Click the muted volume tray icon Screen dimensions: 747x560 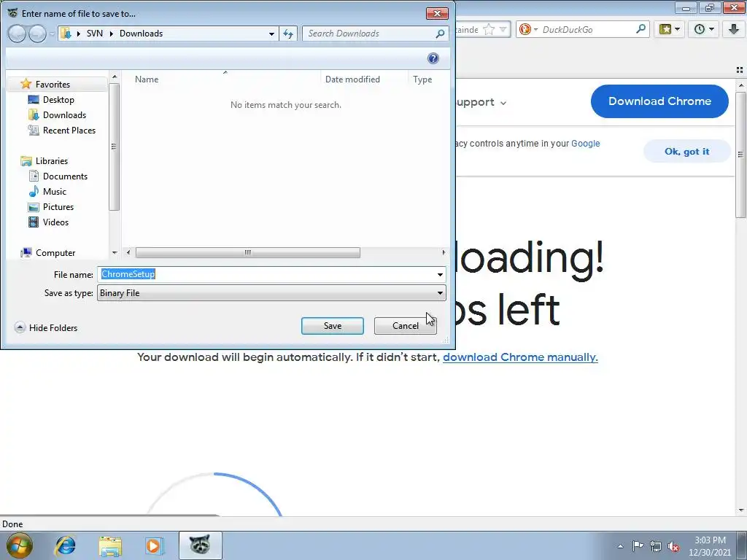(x=673, y=546)
